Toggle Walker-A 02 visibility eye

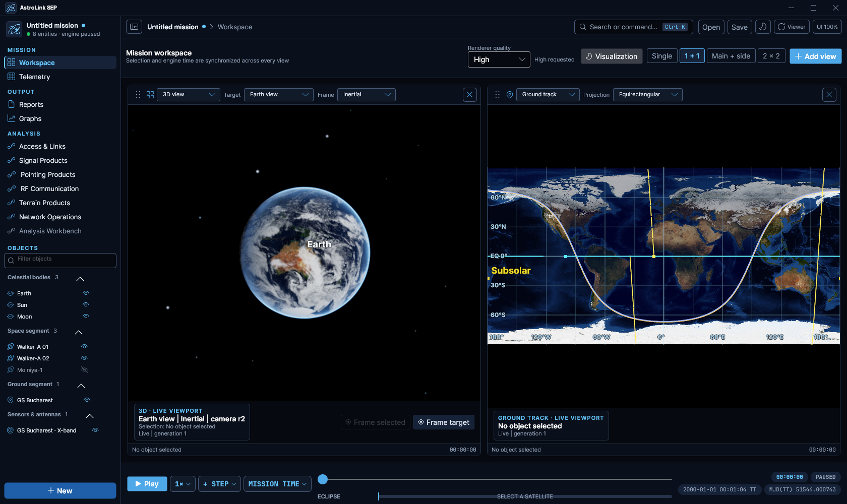(84, 358)
